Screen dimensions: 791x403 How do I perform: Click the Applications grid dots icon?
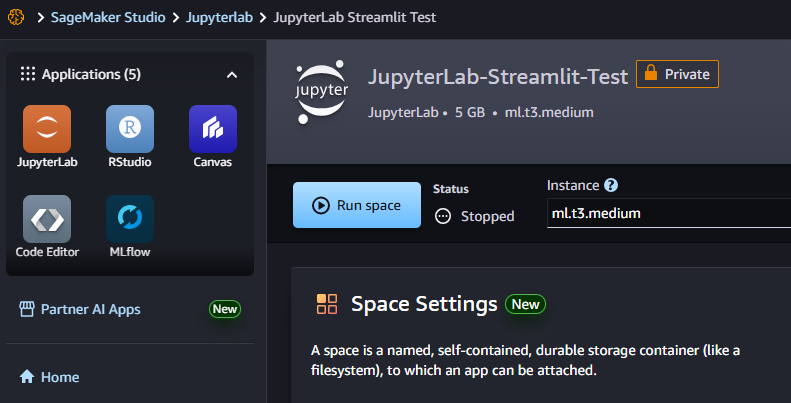[28, 74]
